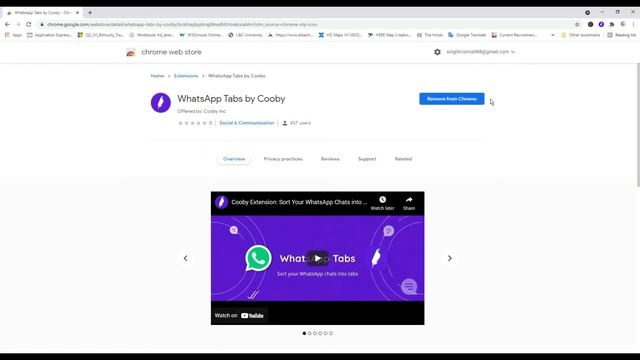640x360 pixels.
Task: Click Remove from Chrome button
Action: pos(451,99)
